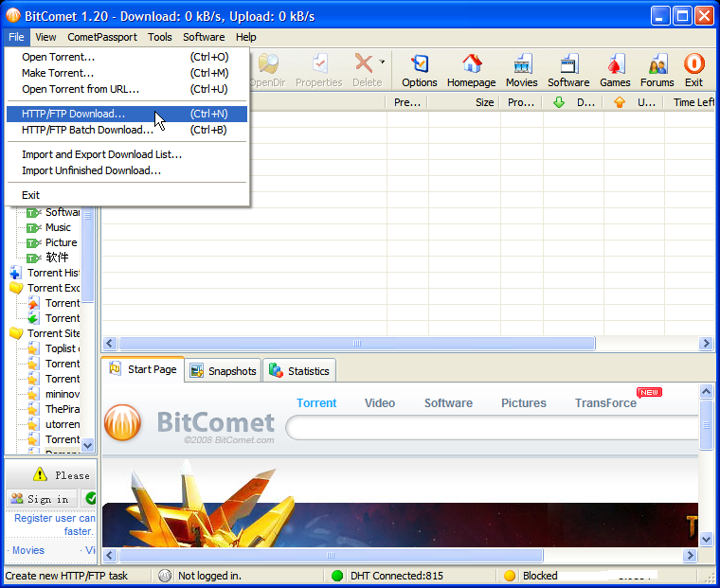
Task: Click task list horizontal scrollbar right arrow
Action: pyautogui.click(x=706, y=344)
